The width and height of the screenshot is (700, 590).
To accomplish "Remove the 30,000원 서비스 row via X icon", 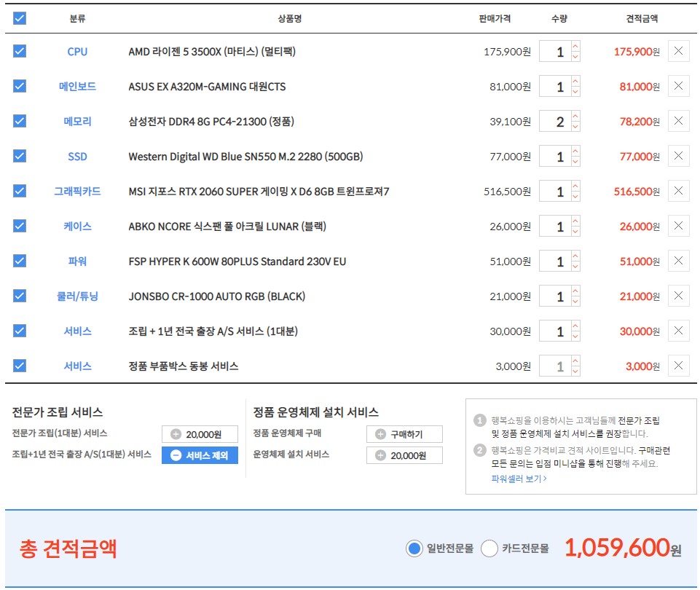I will [678, 331].
